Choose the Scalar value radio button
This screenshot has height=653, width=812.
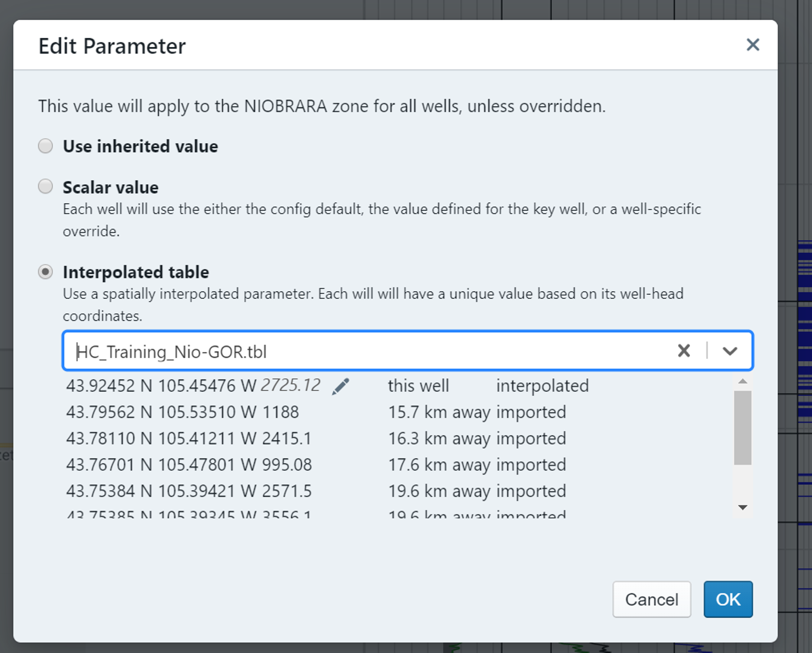[x=46, y=186]
